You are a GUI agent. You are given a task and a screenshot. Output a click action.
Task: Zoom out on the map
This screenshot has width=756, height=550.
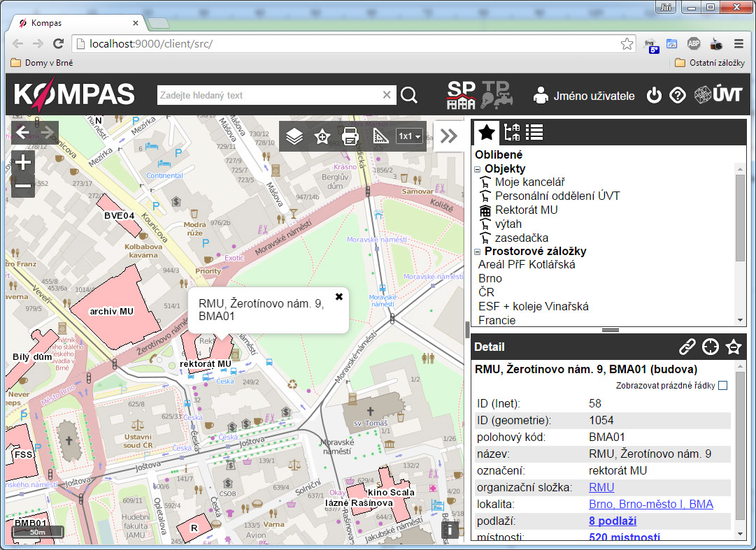[x=23, y=186]
